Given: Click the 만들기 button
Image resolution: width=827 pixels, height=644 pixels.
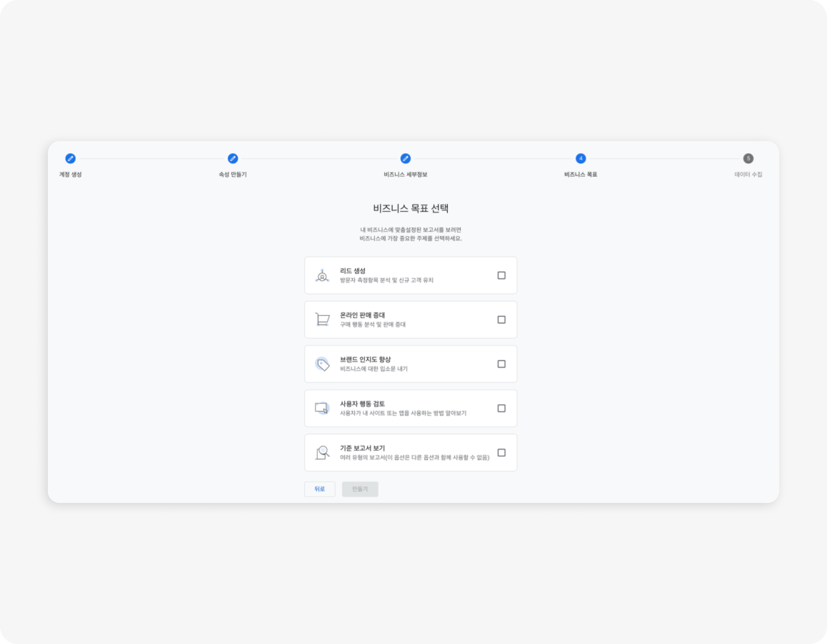Looking at the screenshot, I should point(360,489).
